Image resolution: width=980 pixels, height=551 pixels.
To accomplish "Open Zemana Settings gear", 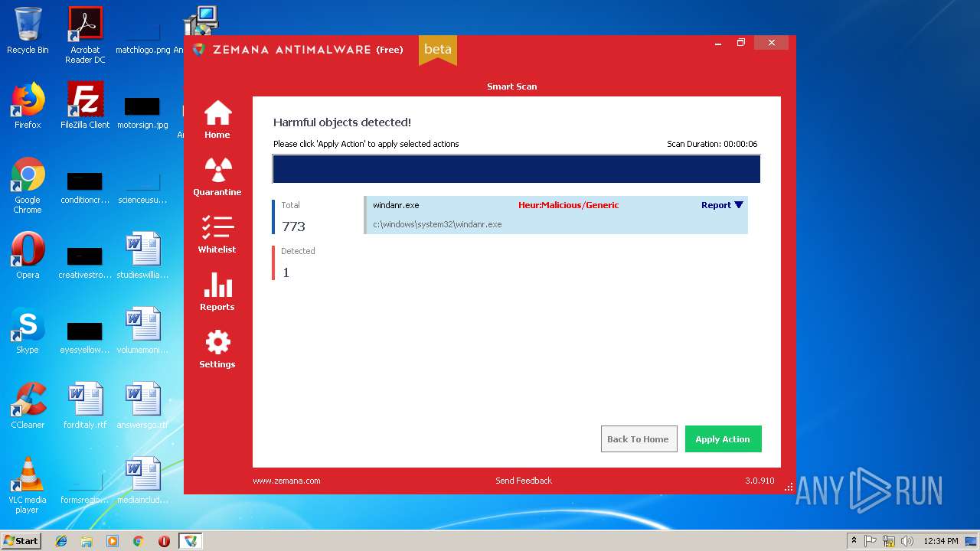I will (217, 349).
